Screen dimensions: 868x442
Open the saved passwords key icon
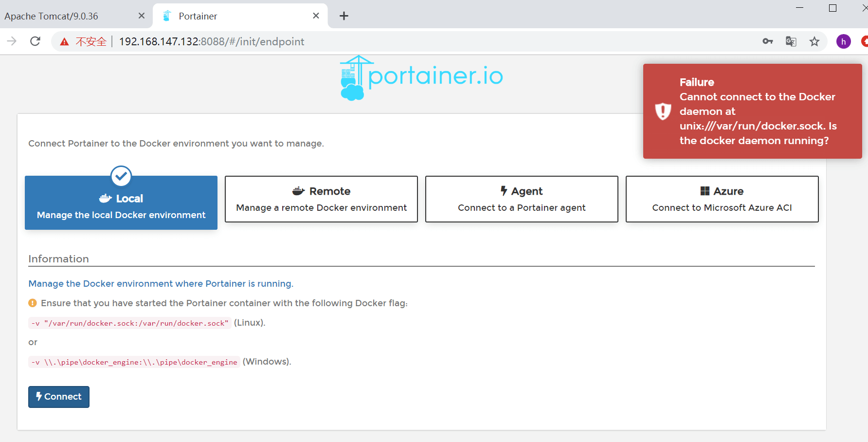tap(768, 41)
